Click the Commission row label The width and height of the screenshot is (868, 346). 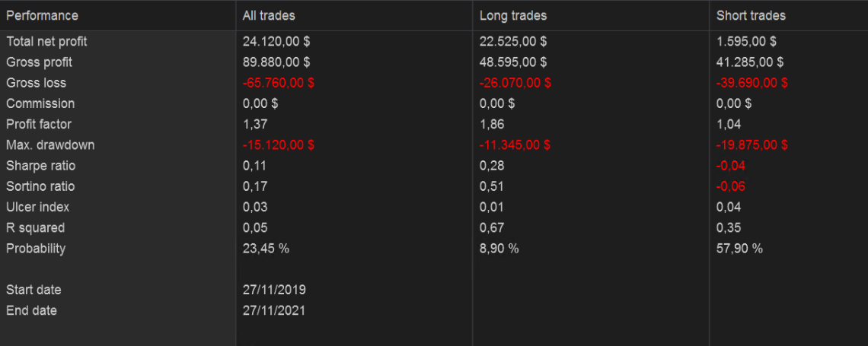pyautogui.click(x=40, y=103)
